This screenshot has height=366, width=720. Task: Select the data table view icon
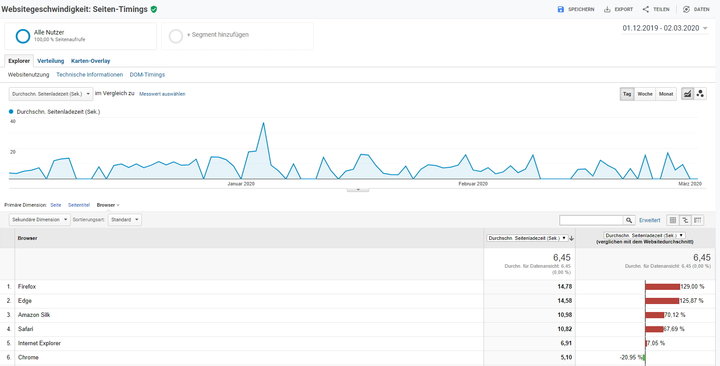click(673, 220)
